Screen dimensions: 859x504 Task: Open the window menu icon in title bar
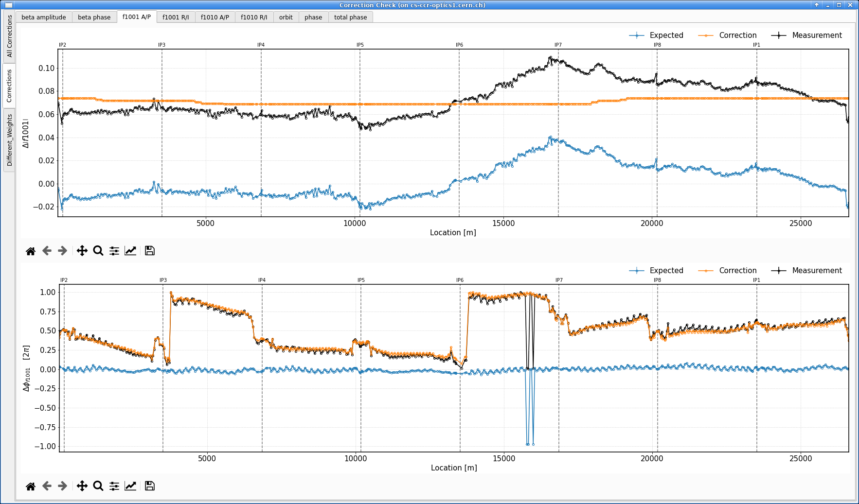(x=8, y=5)
